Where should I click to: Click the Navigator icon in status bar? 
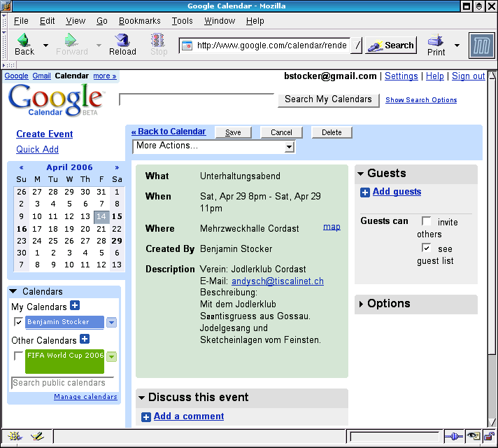point(15,436)
